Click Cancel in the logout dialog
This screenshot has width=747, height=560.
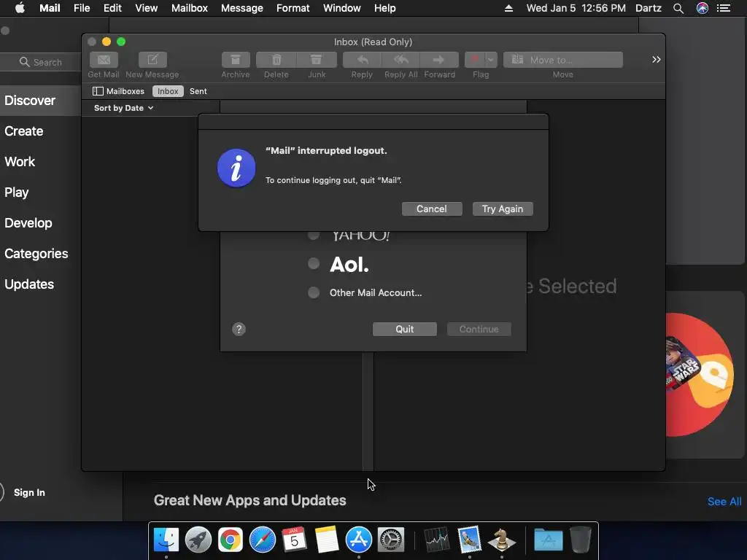click(x=432, y=209)
